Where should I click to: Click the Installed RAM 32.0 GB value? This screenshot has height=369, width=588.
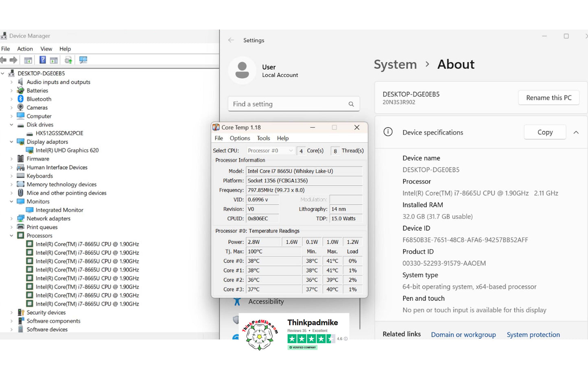click(437, 217)
